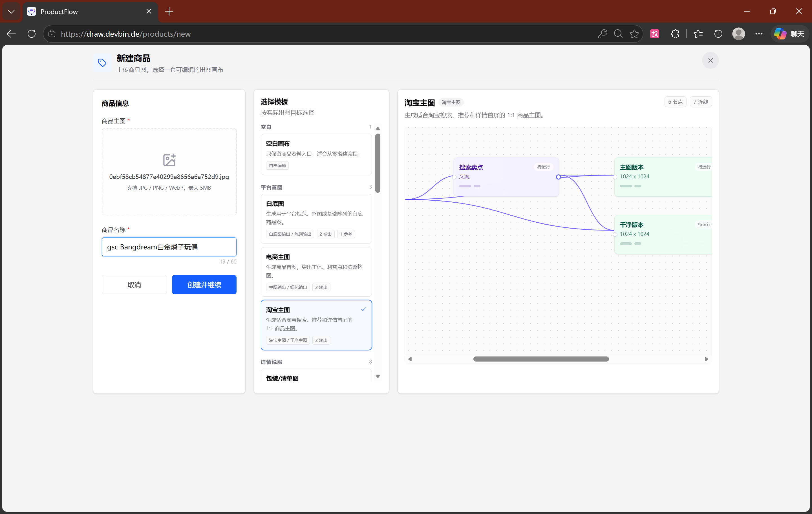This screenshot has width=812, height=514.
Task: Open a new browser tab
Action: click(169, 12)
